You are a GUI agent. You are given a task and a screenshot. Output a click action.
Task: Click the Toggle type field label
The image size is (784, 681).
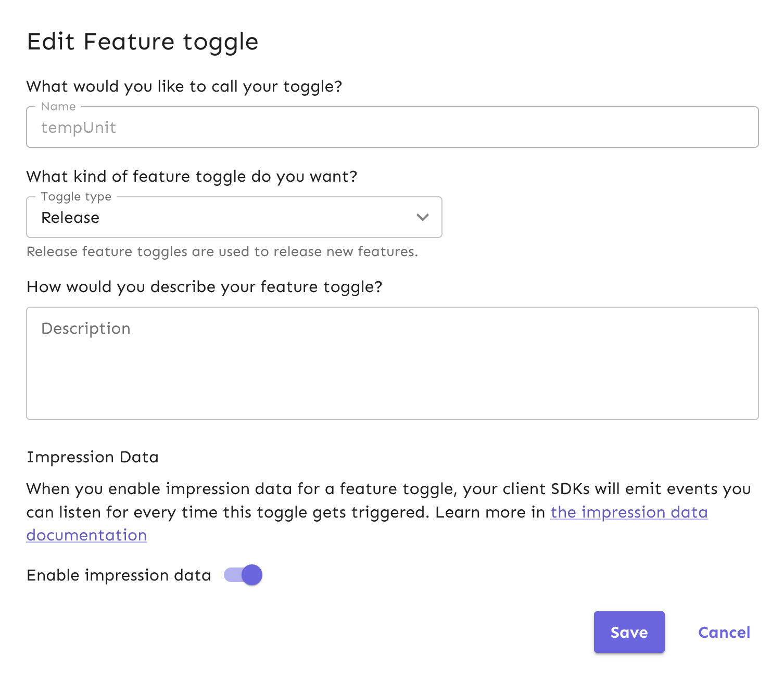point(75,196)
